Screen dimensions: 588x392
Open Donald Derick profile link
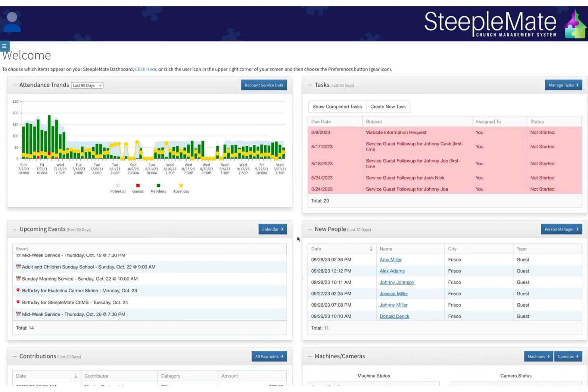pos(394,316)
